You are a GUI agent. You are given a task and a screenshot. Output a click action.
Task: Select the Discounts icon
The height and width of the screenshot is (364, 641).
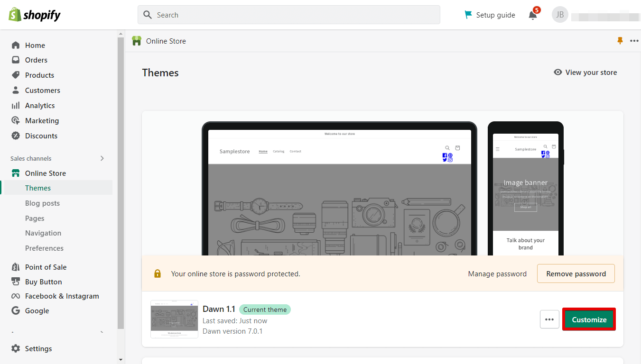pyautogui.click(x=16, y=136)
